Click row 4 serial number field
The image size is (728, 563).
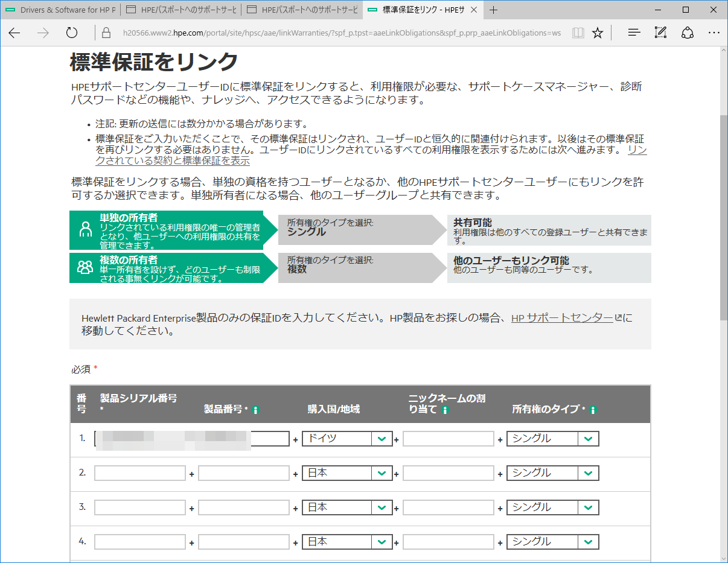(140, 542)
